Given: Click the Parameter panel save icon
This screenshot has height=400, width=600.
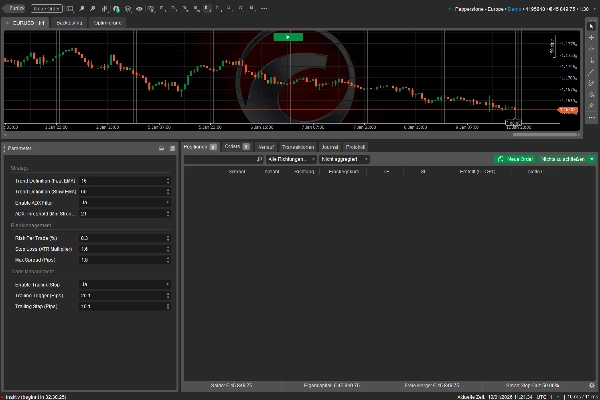Looking at the screenshot, I should pos(172,149).
